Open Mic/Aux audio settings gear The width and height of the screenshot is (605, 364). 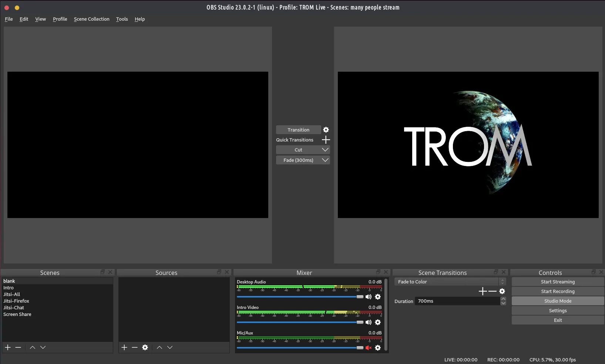pos(378,348)
